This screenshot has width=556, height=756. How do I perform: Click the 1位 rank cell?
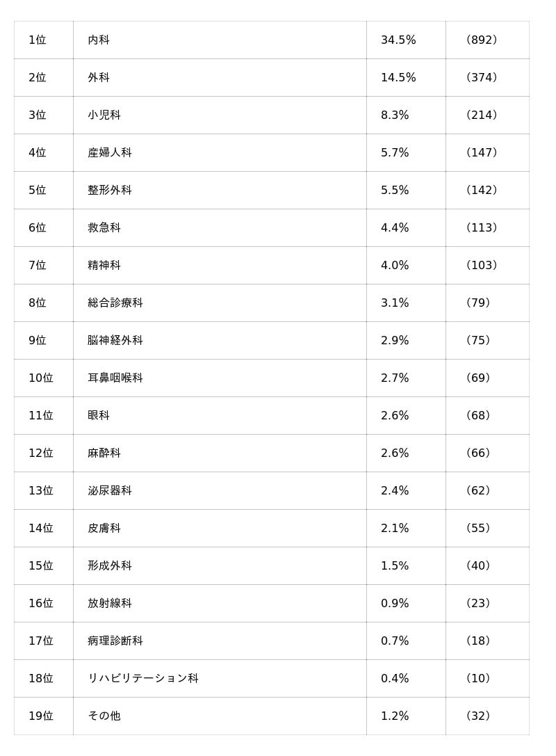38,40
